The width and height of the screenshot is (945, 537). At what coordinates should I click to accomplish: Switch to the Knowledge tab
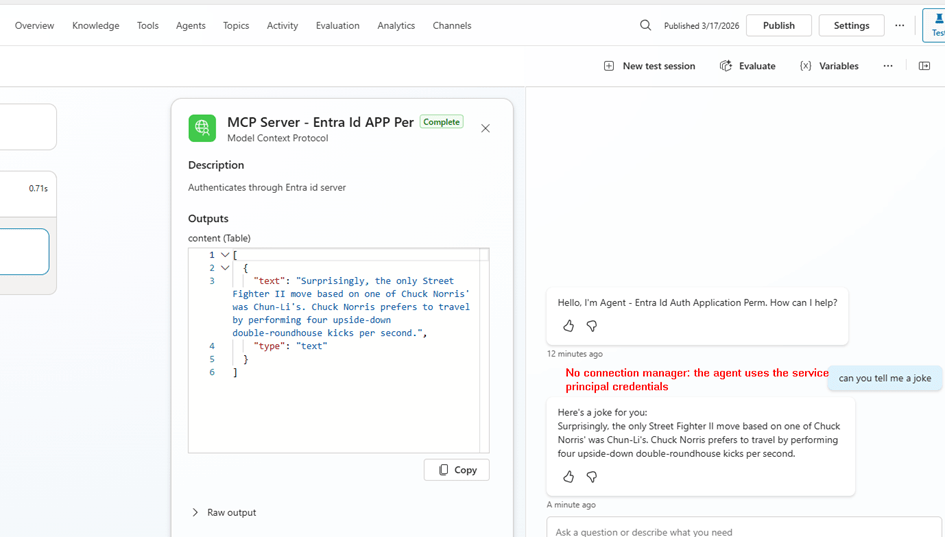coord(95,25)
